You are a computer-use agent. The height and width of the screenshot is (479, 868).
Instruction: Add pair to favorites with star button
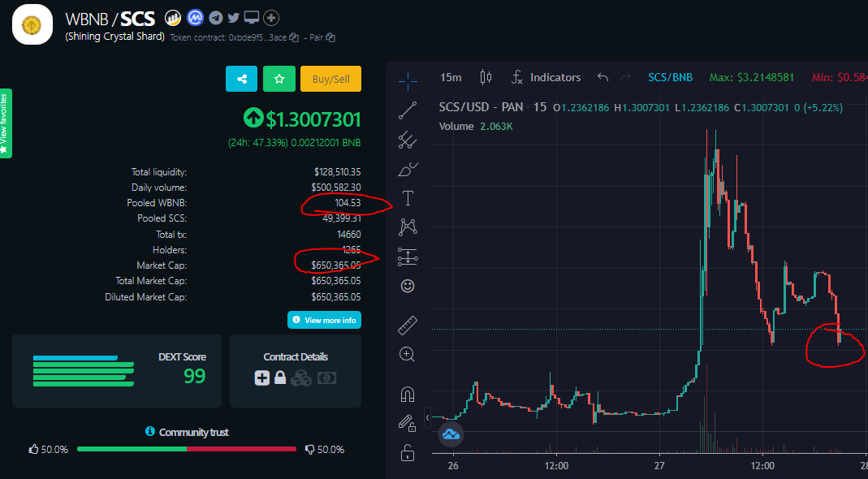279,79
